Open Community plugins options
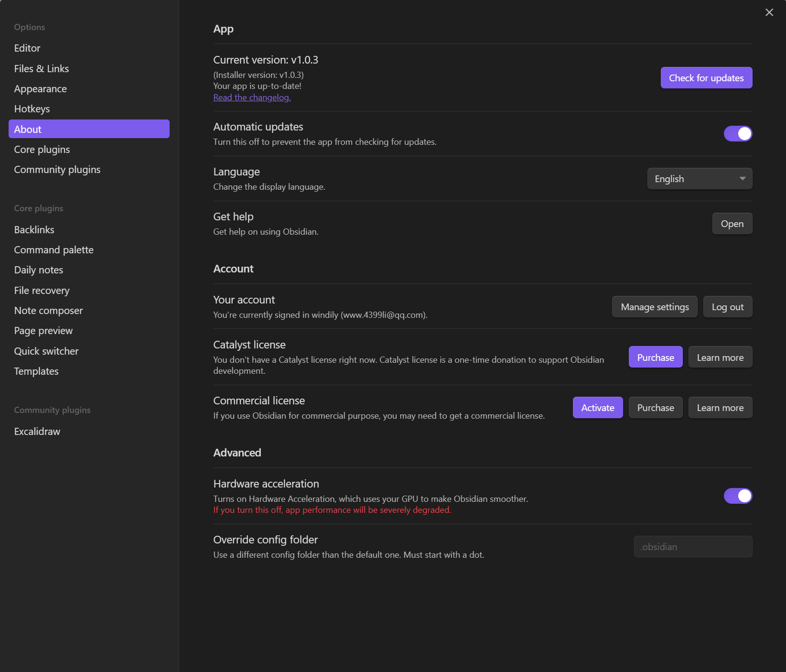The image size is (786, 672). pyautogui.click(x=57, y=170)
